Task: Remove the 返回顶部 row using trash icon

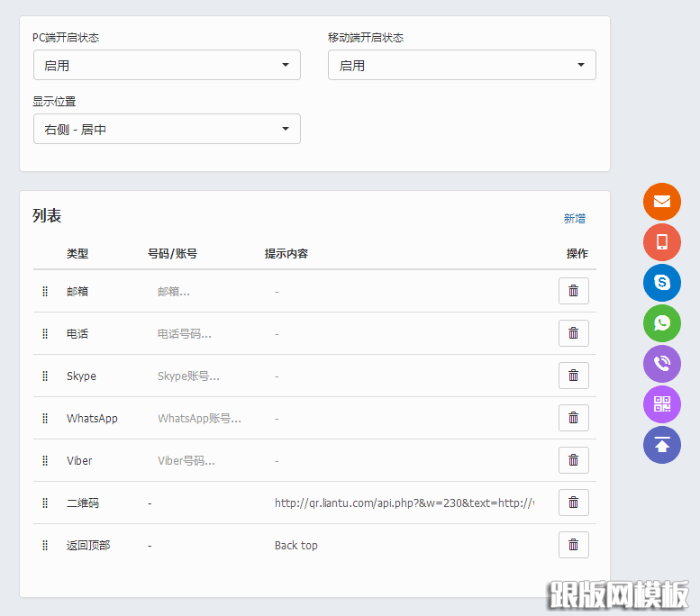Action: tap(573, 545)
